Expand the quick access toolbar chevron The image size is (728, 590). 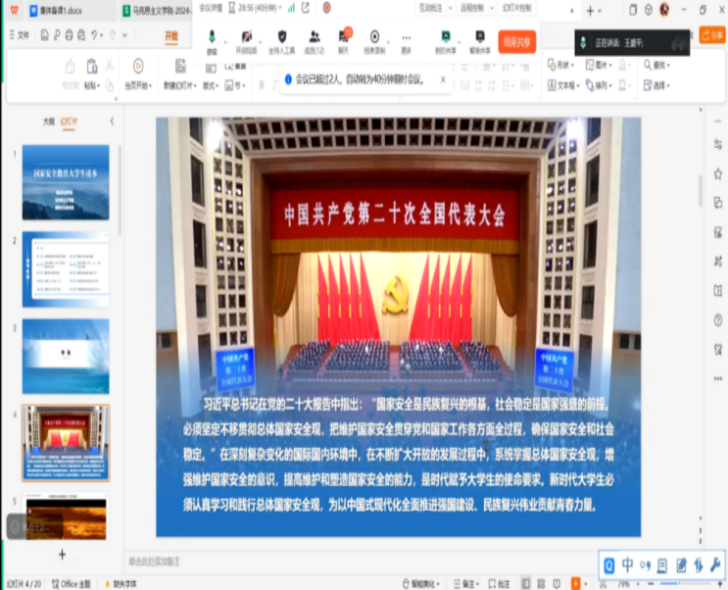124,35
